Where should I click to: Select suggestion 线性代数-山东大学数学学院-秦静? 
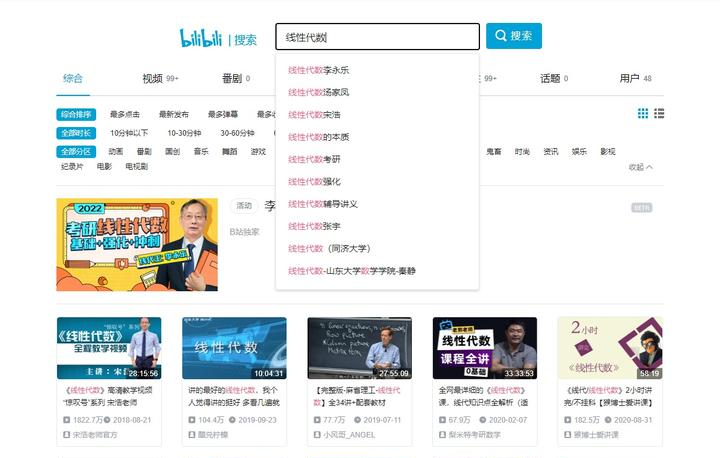(x=351, y=271)
